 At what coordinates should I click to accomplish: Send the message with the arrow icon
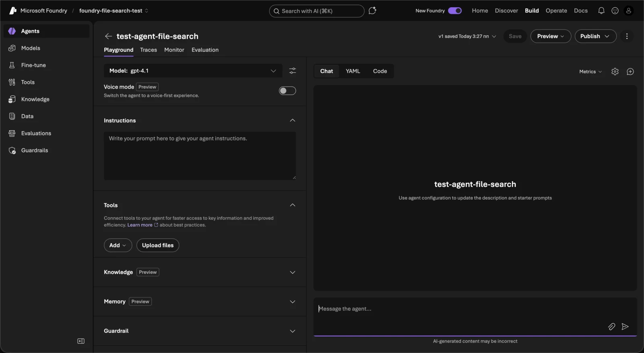pyautogui.click(x=625, y=326)
